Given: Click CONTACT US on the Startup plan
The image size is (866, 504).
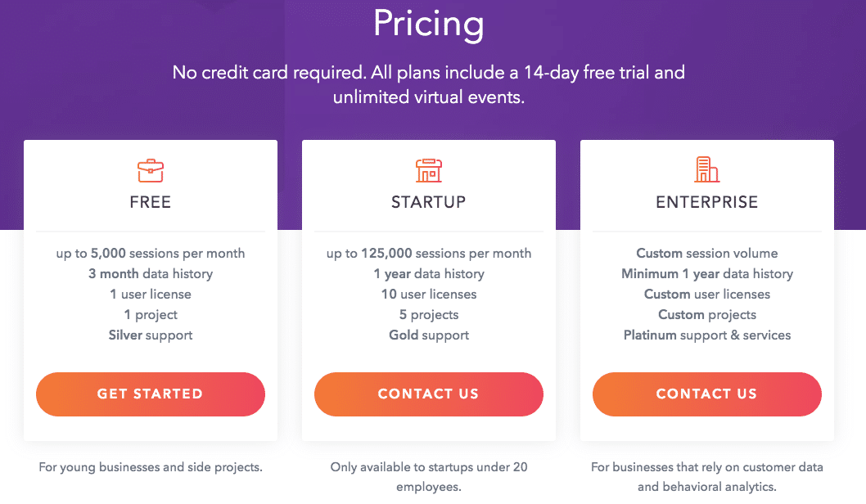Looking at the screenshot, I should pos(428,394).
